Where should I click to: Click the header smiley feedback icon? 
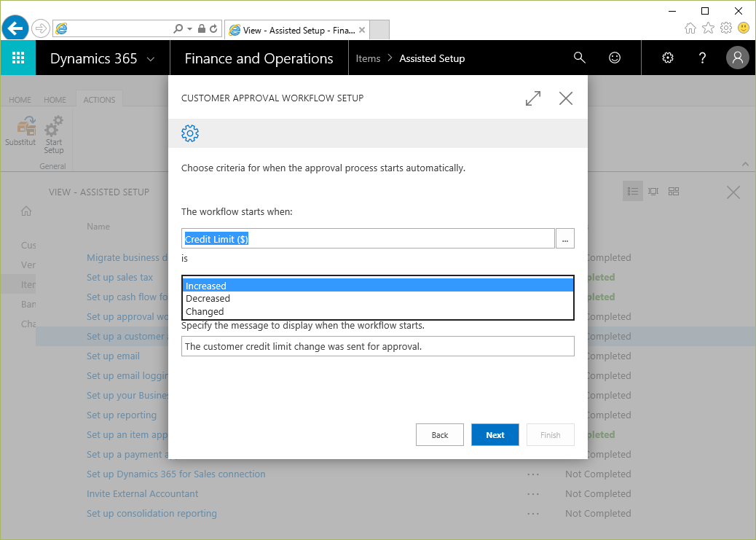tap(614, 58)
